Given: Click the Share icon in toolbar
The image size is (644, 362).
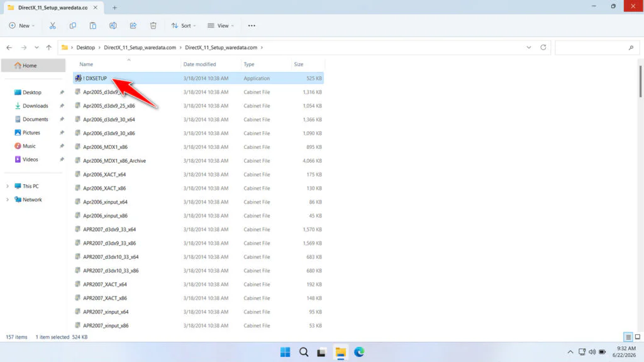Looking at the screenshot, I should tap(133, 25).
